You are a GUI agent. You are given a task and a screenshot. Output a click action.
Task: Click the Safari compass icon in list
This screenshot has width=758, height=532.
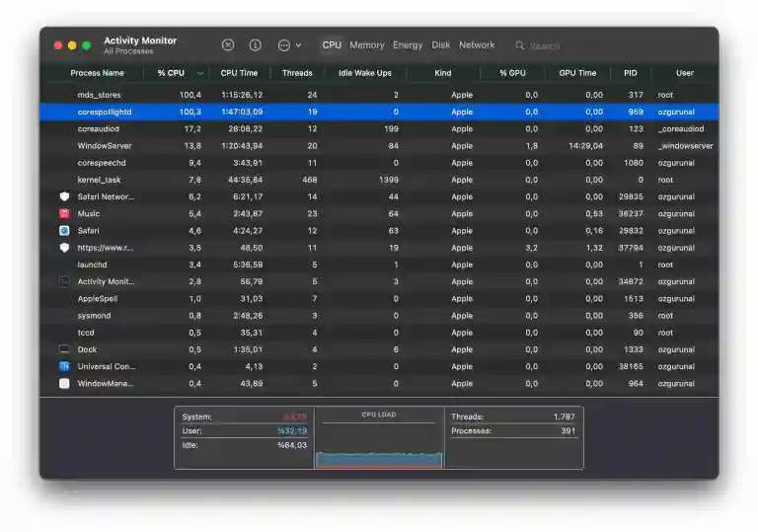click(64, 230)
